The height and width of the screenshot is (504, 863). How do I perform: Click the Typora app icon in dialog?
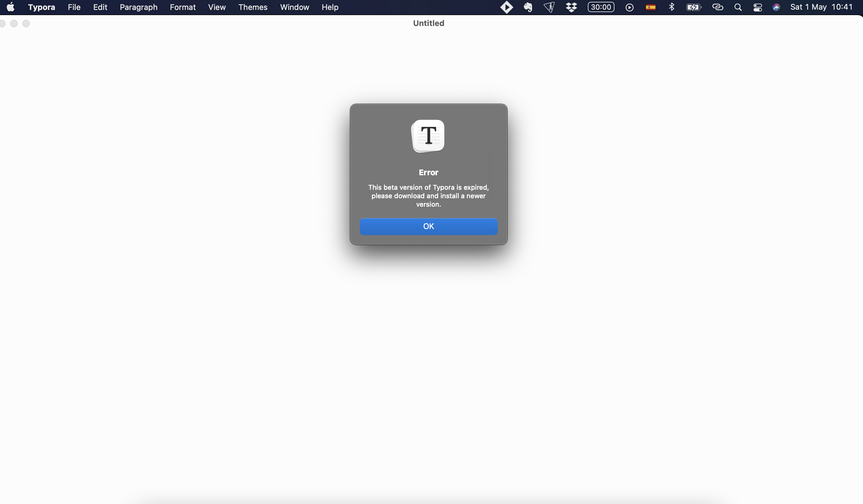428,136
